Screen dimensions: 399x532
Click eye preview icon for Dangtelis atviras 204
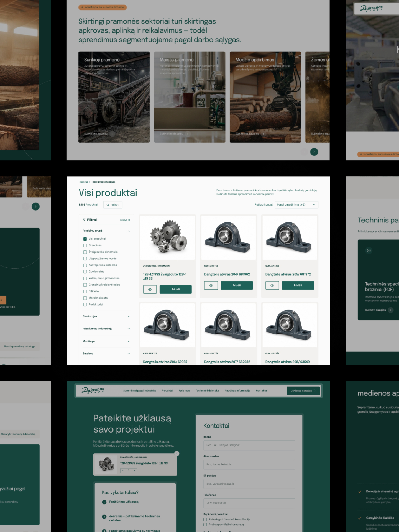click(x=211, y=285)
